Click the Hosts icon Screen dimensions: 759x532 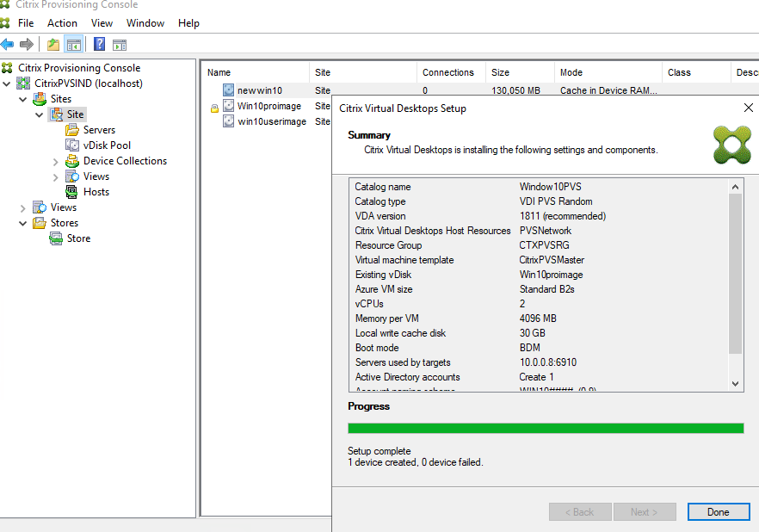[71, 192]
